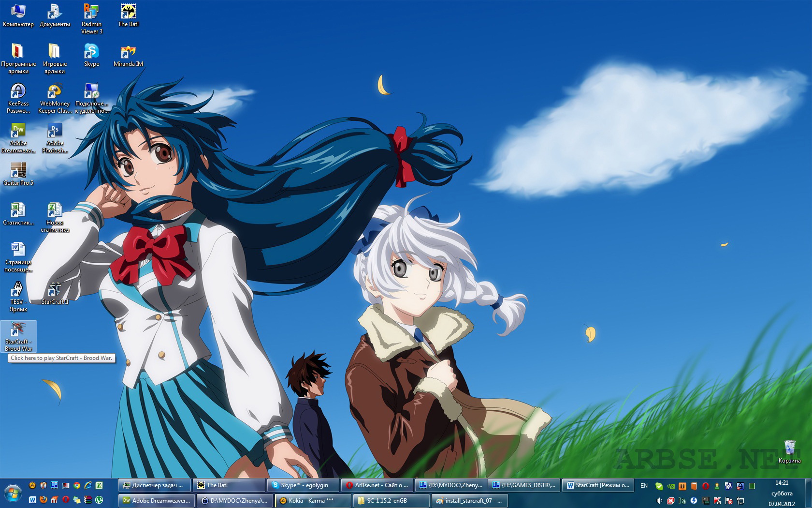Open Програмные ярлыки folder
812x508 pixels.
click(18, 58)
